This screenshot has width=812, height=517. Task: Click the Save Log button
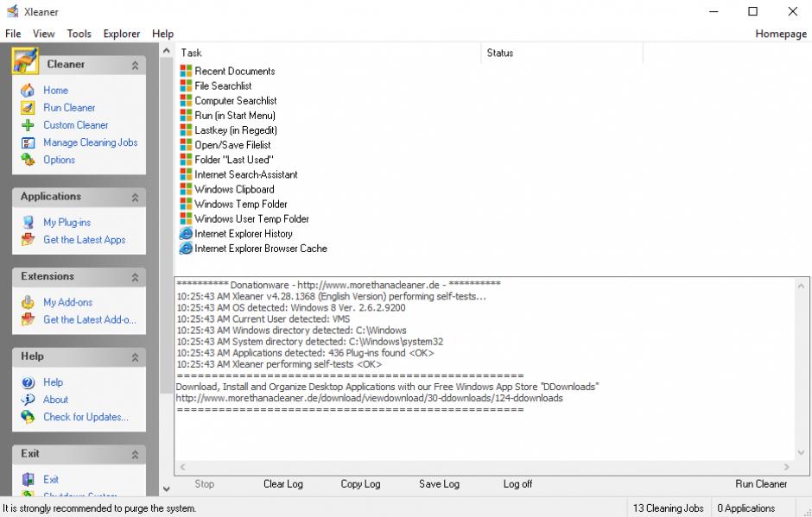[x=439, y=484]
